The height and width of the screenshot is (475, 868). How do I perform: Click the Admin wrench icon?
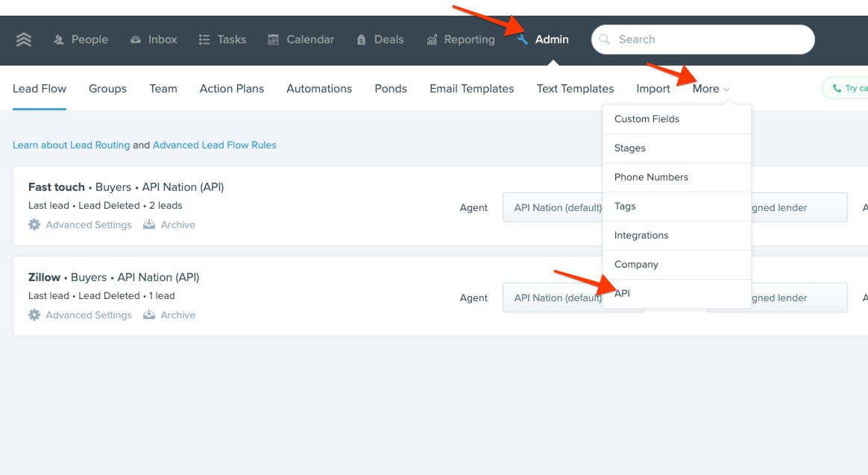point(523,40)
